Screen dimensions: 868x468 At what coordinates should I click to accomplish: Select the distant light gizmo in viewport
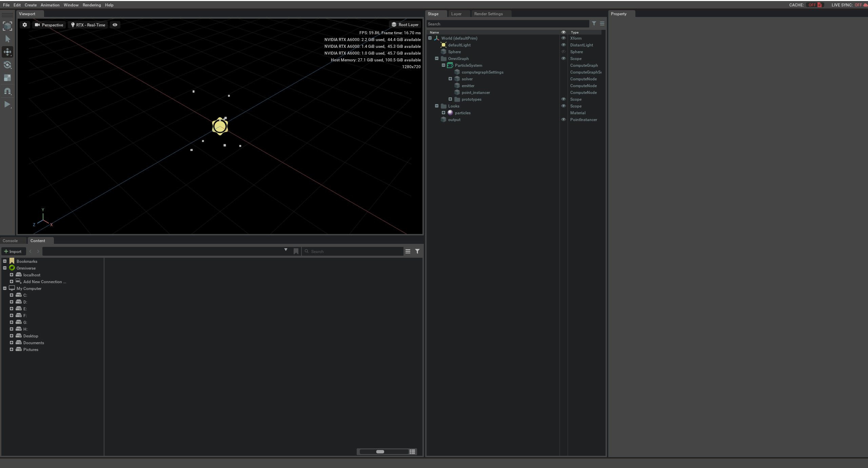point(220,126)
